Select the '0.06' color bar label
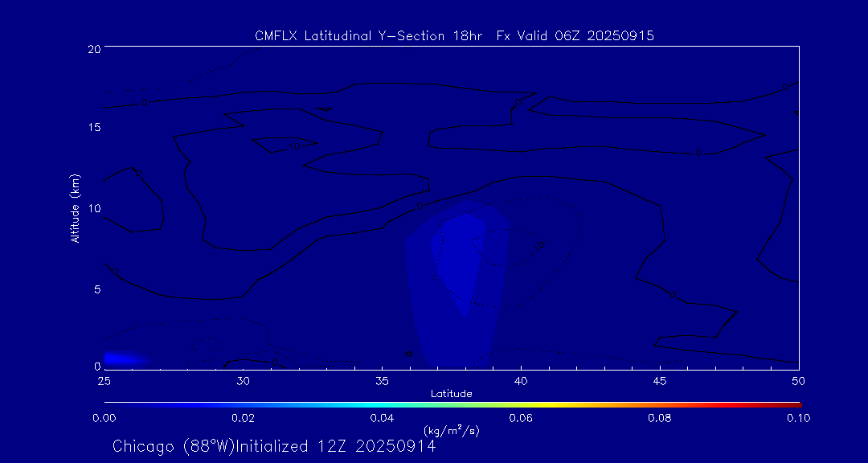Viewport: 868px width, 463px height. (521, 418)
